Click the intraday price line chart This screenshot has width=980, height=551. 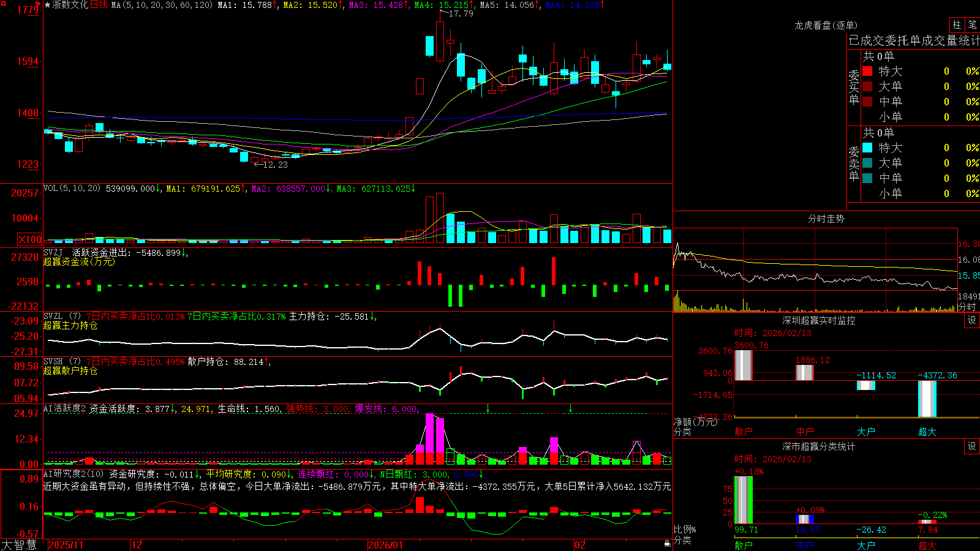pos(815,266)
